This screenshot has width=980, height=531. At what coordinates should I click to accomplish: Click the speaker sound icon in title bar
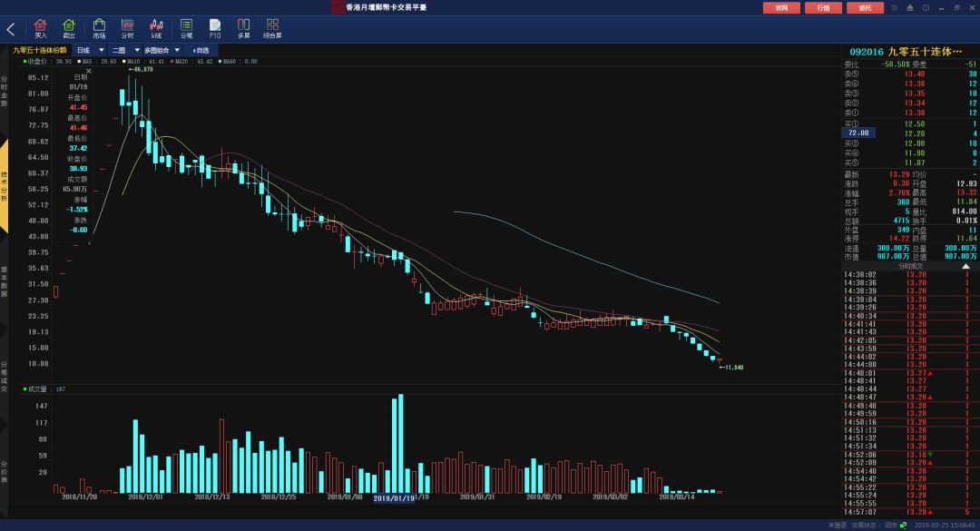point(895,7)
